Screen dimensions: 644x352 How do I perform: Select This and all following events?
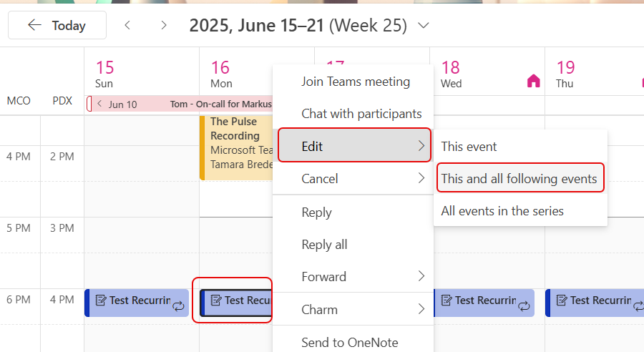(519, 179)
